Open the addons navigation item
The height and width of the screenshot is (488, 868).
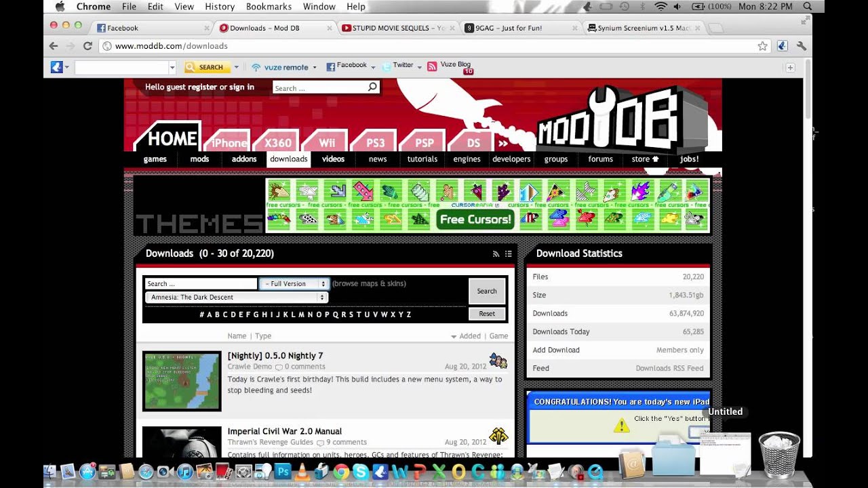coord(244,159)
